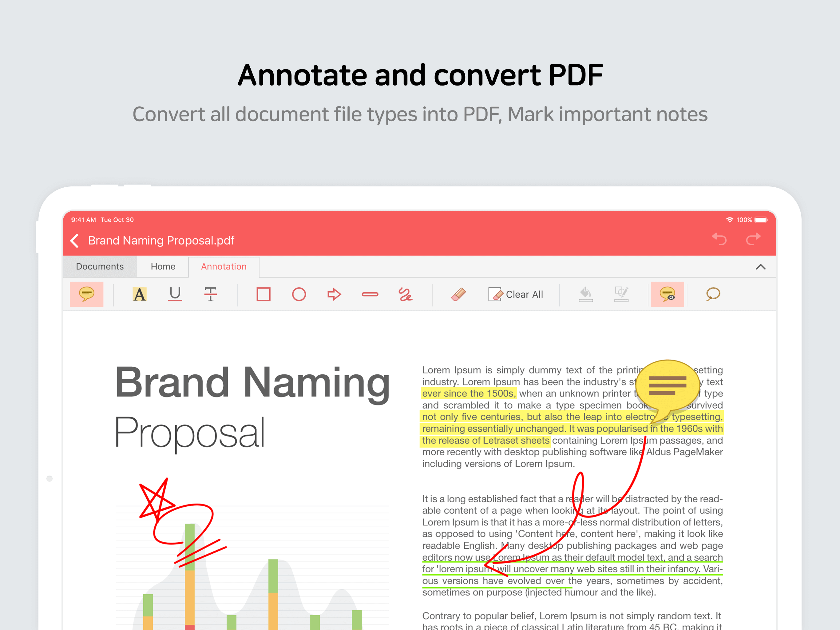The height and width of the screenshot is (630, 840).
Task: Select the Strikethrough annotation tool
Action: point(210,294)
